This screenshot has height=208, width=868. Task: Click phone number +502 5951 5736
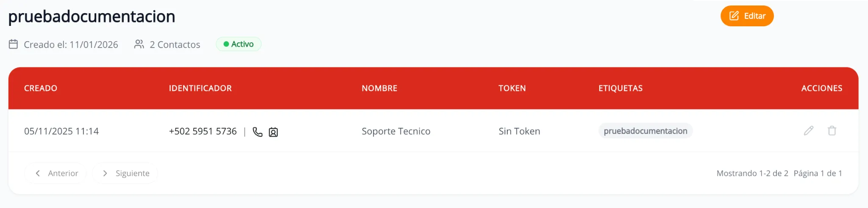point(203,132)
